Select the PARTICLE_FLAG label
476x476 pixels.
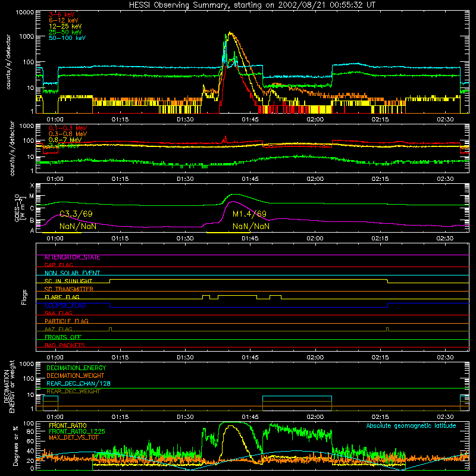click(x=67, y=321)
